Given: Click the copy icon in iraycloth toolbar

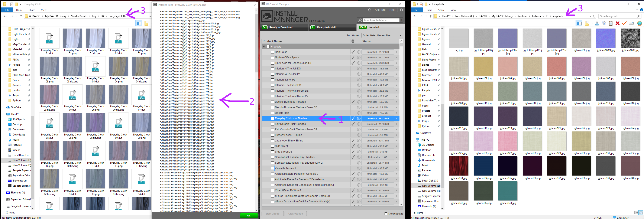Looking at the screenshot, I should pyautogui.click(x=604, y=23).
